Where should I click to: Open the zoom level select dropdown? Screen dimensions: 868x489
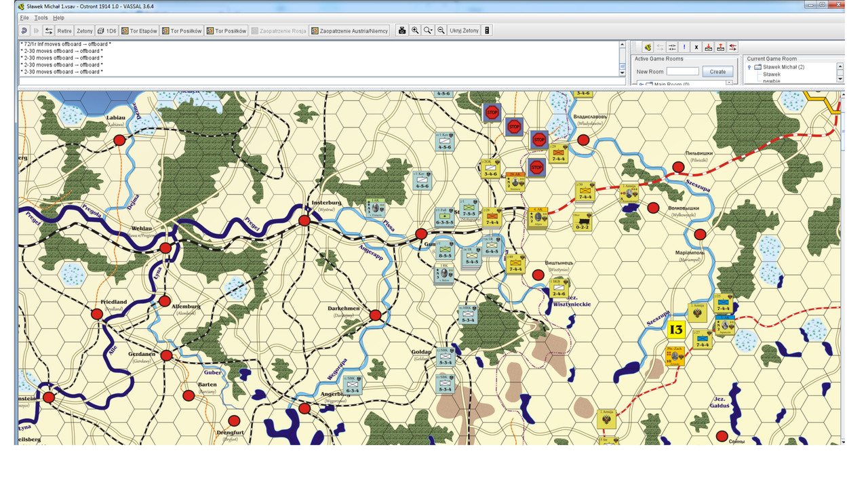point(428,31)
